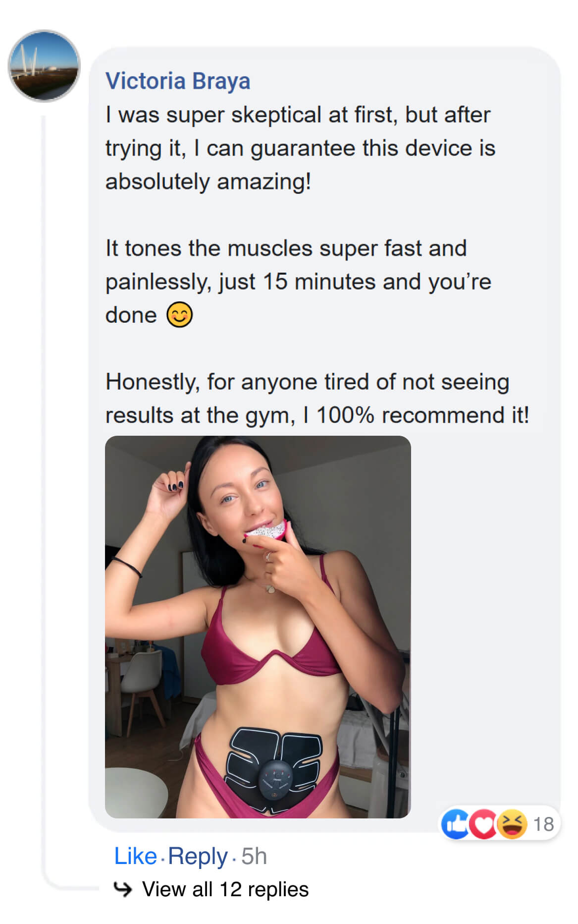Click the ab stimulator device in photo
The height and width of the screenshot is (924, 578).
tap(274, 768)
